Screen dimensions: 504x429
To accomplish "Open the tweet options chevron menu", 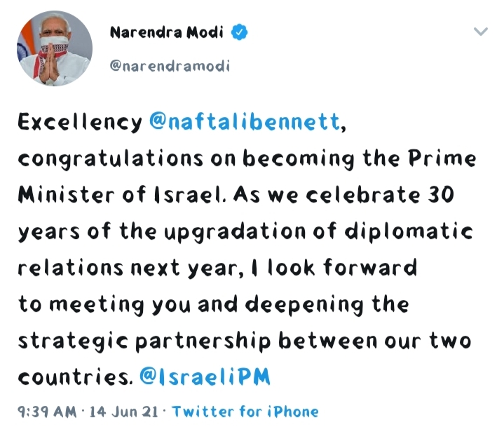I will pyautogui.click(x=481, y=32).
